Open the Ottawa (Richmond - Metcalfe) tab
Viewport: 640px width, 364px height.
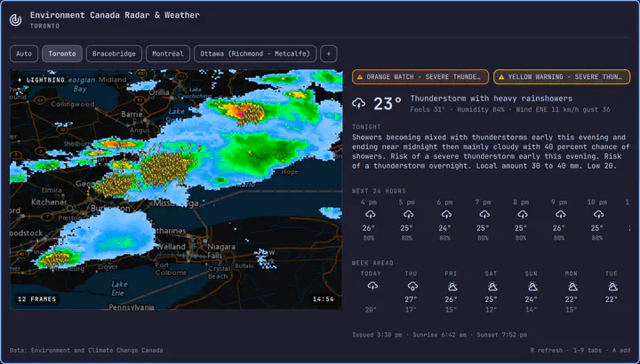[x=255, y=54]
